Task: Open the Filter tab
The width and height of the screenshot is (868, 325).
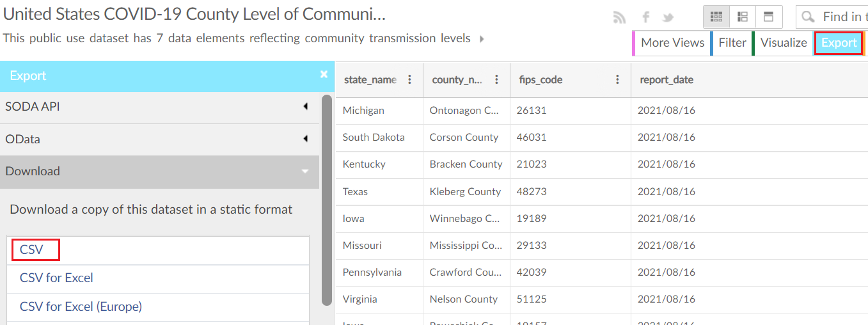Action: [732, 43]
